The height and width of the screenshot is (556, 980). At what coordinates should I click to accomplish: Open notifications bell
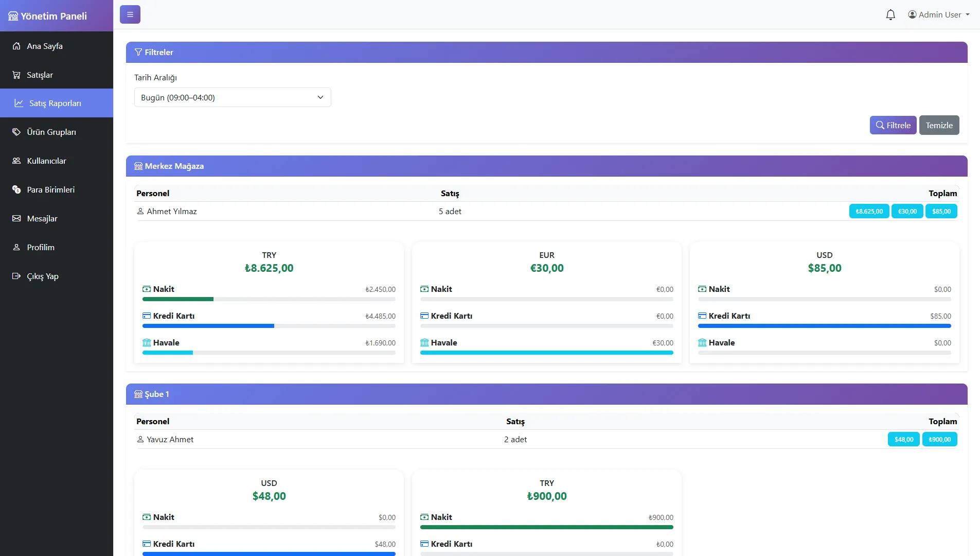(890, 14)
